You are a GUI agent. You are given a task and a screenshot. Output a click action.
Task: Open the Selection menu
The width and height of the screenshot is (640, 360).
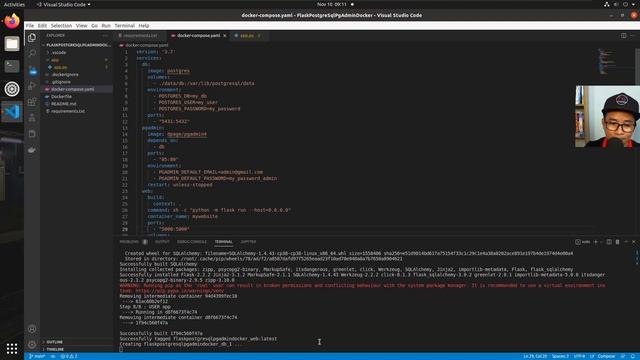(61, 25)
